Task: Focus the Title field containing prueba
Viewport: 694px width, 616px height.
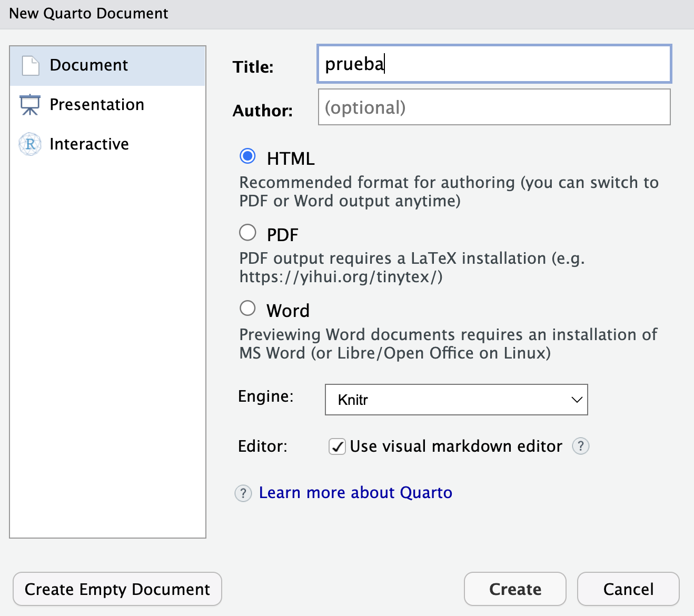Action: click(493, 64)
